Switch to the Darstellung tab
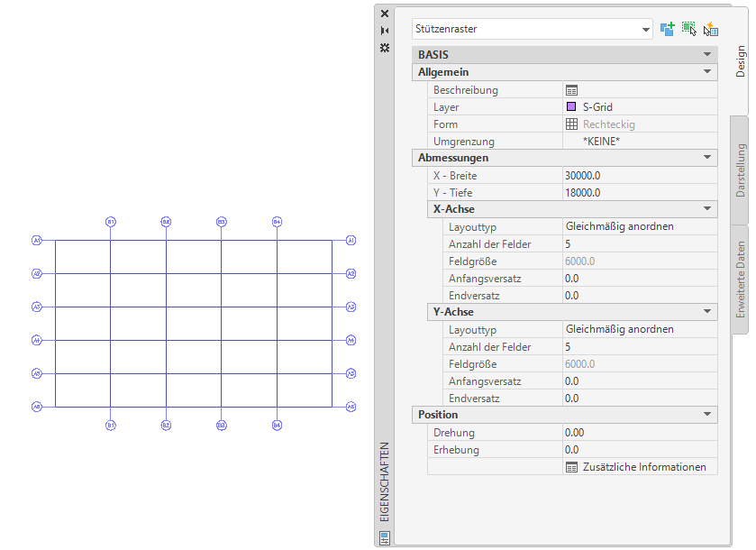This screenshot has width=756, height=550. 741,170
